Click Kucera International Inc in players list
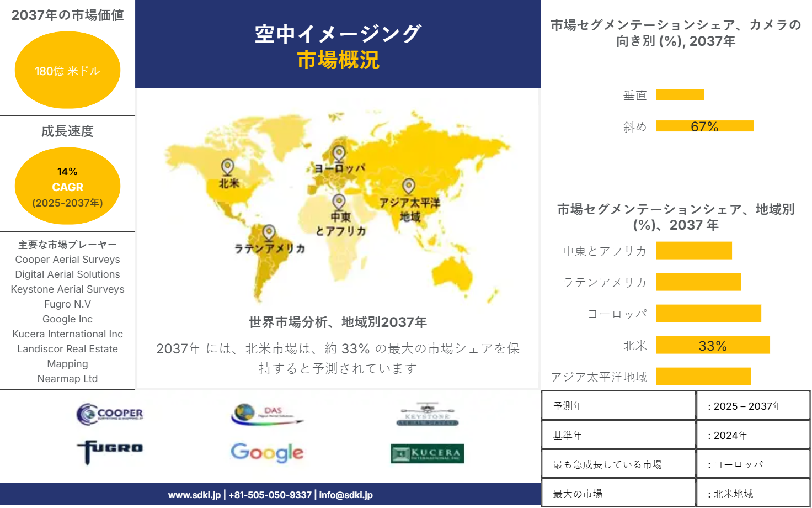 (67, 334)
